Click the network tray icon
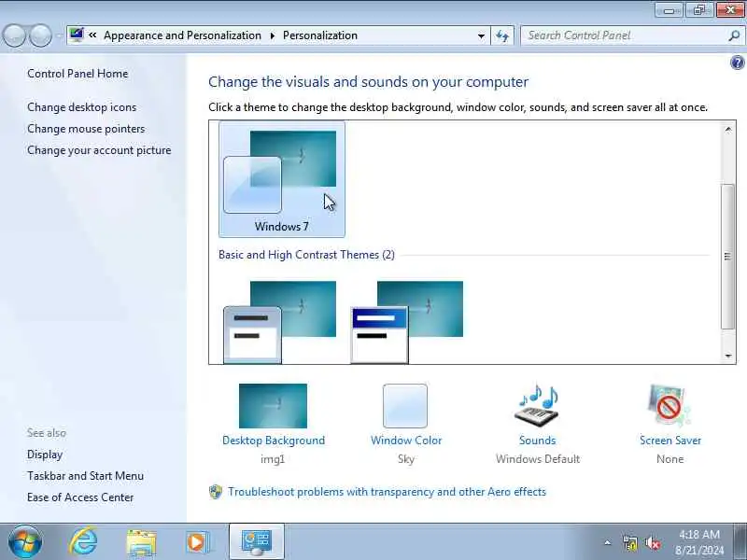Viewport: 747px width, 560px height. coord(630,543)
